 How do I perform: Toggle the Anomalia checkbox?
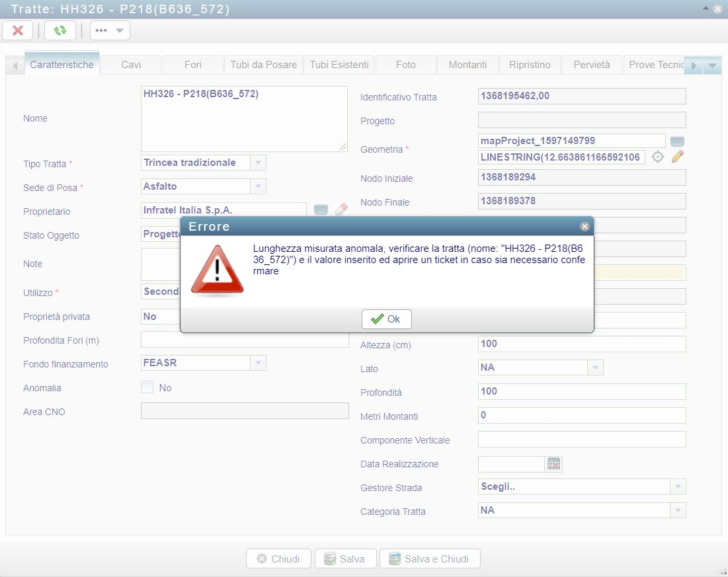147,387
